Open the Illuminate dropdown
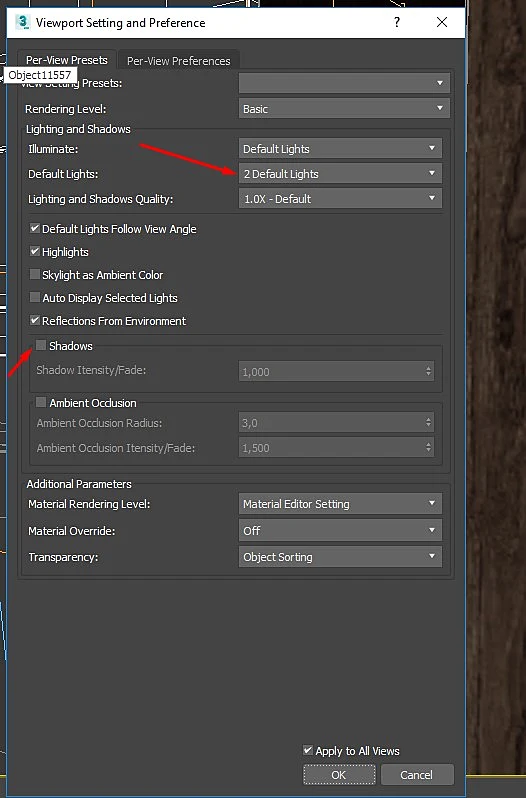 pyautogui.click(x=340, y=149)
